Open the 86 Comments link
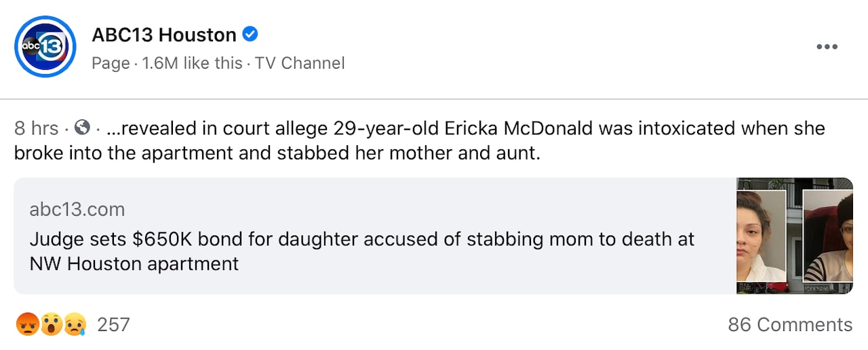868x350 pixels. (790, 325)
